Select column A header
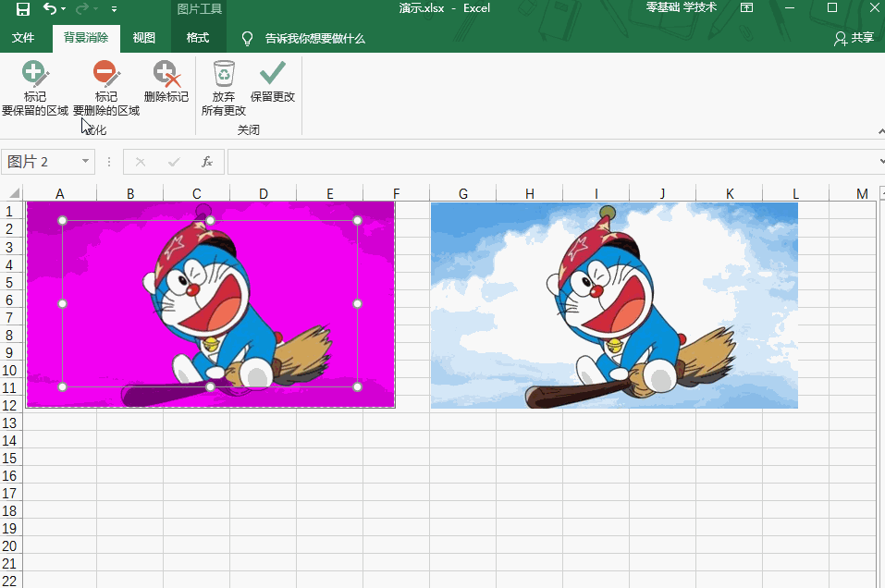The height and width of the screenshot is (588, 885). pyautogui.click(x=60, y=194)
